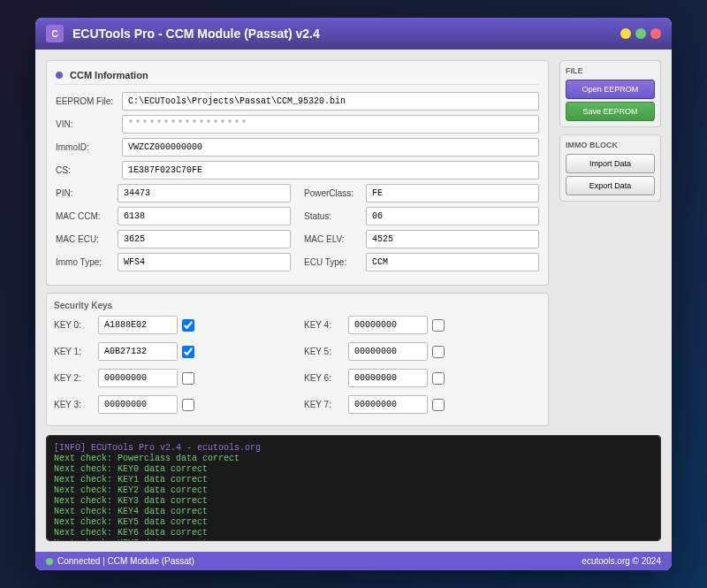Click the Open EEPROM button

pyautogui.click(x=610, y=89)
